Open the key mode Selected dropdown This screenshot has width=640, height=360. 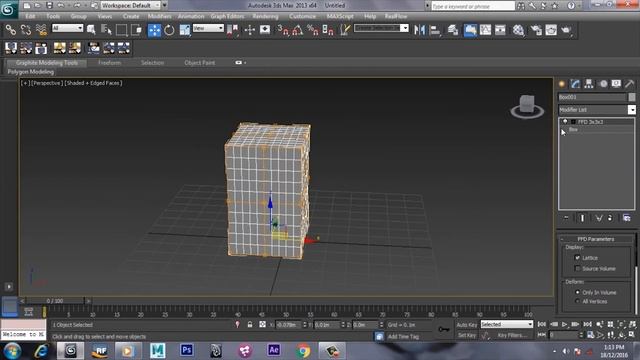tap(507, 324)
